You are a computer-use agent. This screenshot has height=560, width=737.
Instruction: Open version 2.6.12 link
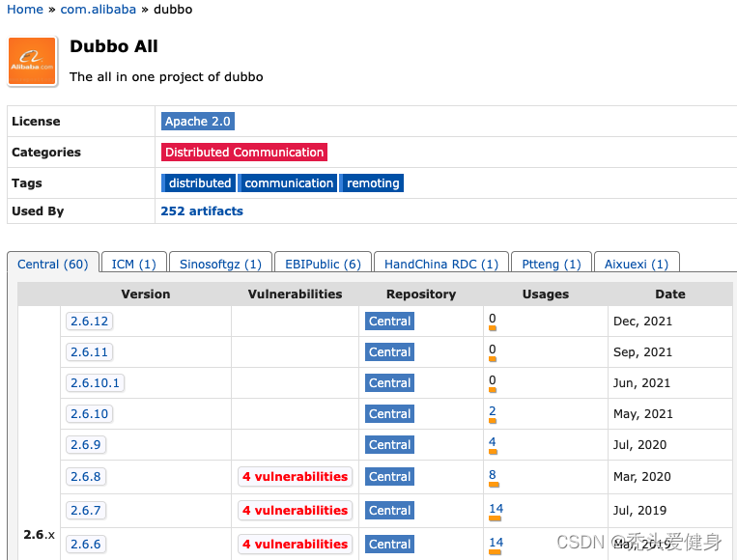click(90, 322)
